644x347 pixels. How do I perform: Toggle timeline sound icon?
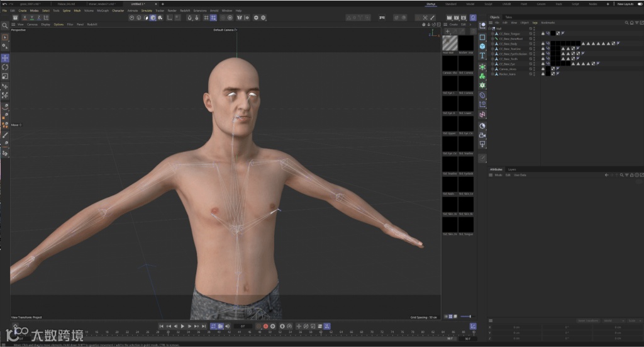(227, 326)
